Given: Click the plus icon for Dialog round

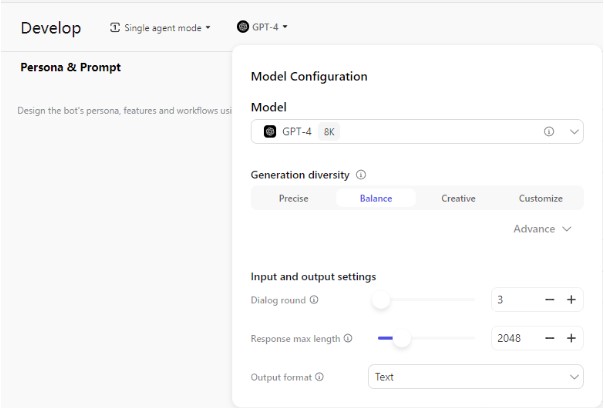Looking at the screenshot, I should [572, 300].
